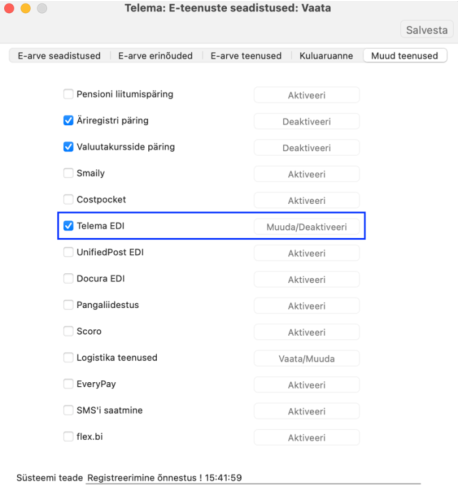
Task: Minimize window with yellow button
Action: 26,8
